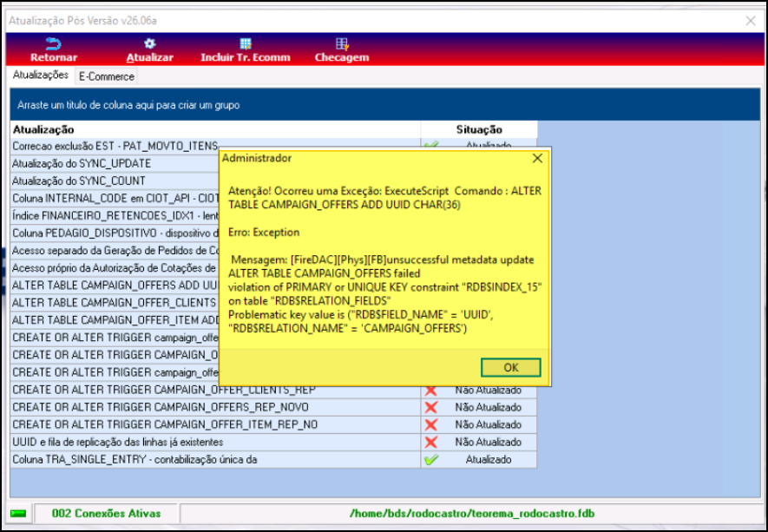
Task: Click the database path in status bar
Action: (x=472, y=514)
